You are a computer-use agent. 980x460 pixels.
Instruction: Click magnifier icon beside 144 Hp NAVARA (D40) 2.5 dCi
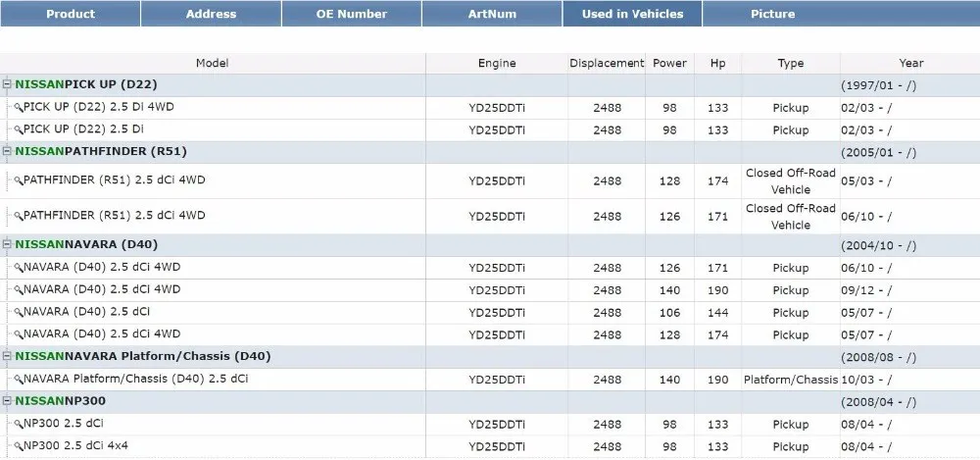point(18,312)
